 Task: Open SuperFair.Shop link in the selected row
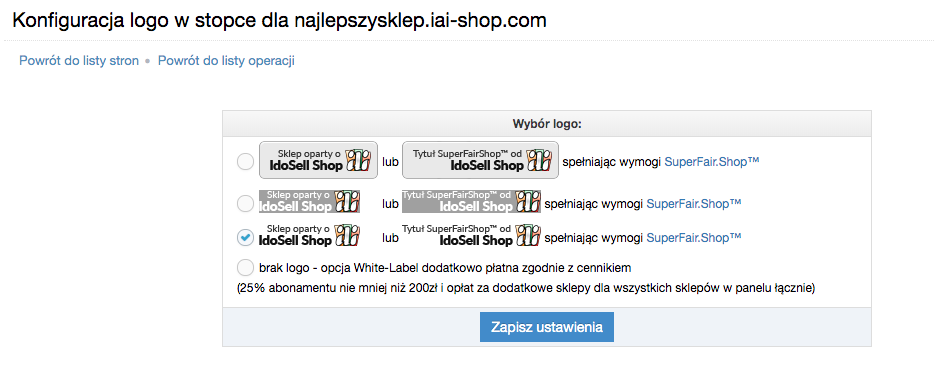click(694, 238)
